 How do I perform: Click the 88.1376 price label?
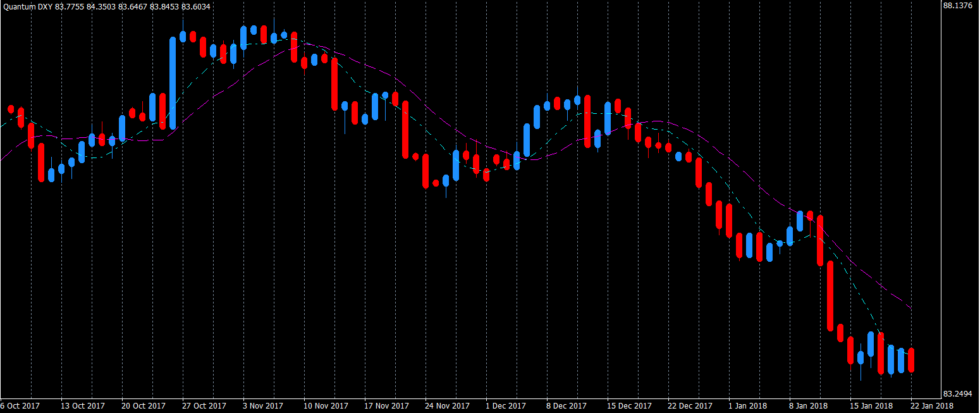[x=957, y=5]
